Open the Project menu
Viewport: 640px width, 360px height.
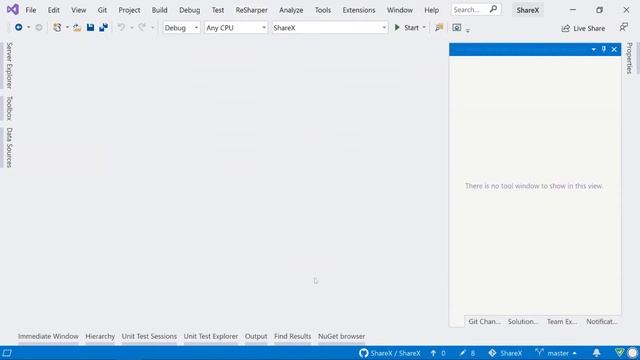[129, 10]
